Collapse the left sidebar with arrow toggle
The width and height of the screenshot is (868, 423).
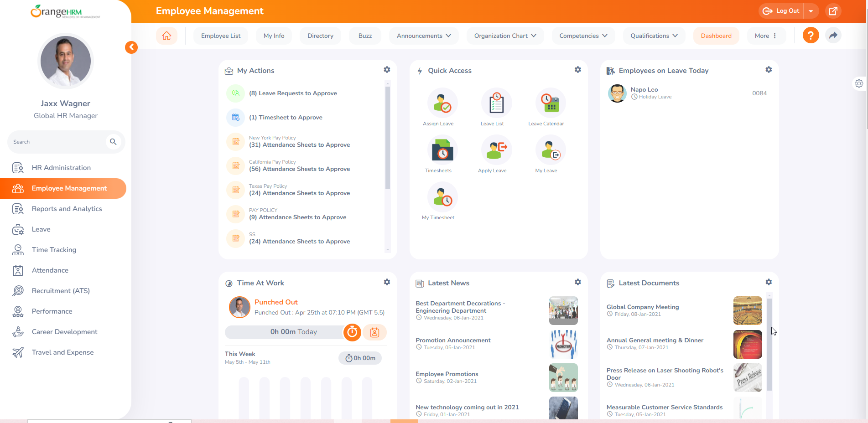131,47
